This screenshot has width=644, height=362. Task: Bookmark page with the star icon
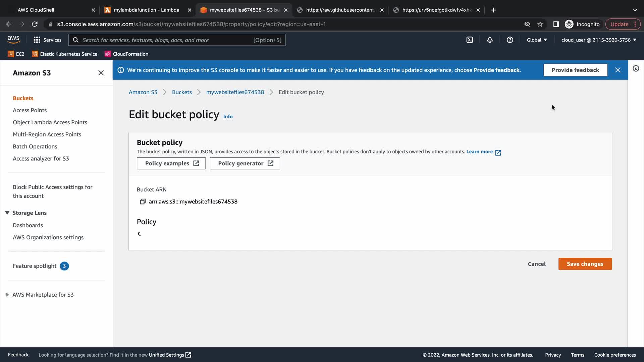click(x=540, y=24)
